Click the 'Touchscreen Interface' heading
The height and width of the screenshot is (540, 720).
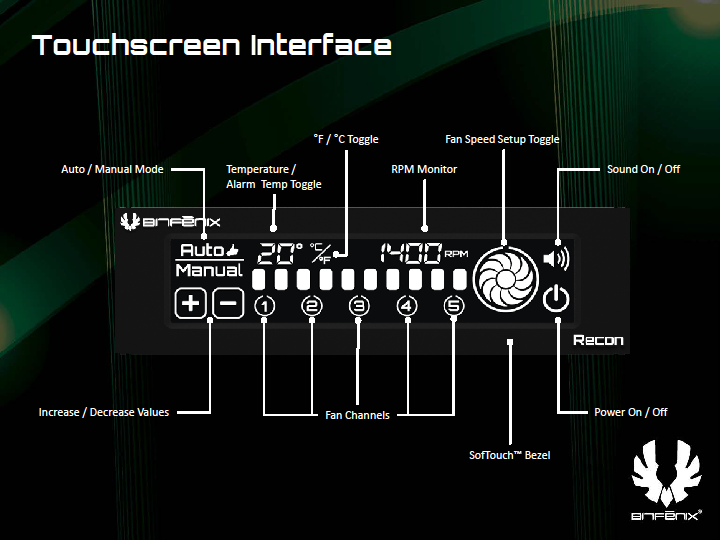pyautogui.click(x=212, y=45)
